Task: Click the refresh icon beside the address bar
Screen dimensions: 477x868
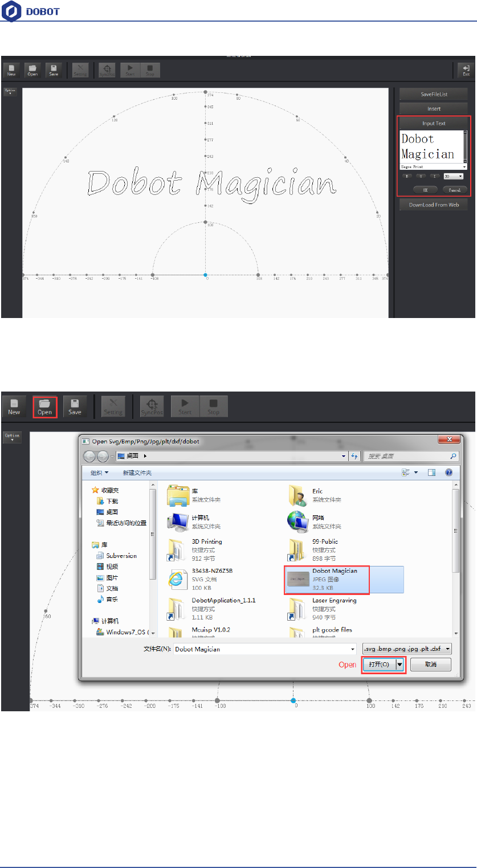Action: pos(355,456)
